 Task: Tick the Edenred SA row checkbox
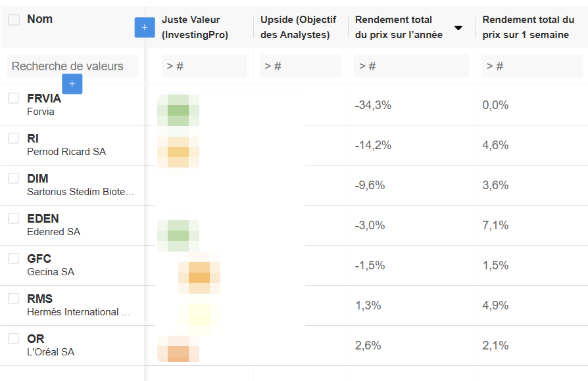(14, 219)
